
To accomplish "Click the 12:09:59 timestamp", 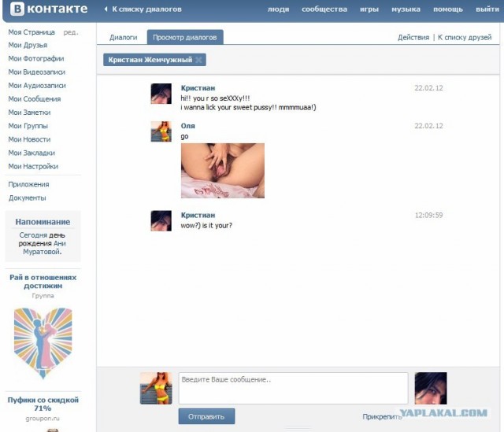I will (x=428, y=215).
